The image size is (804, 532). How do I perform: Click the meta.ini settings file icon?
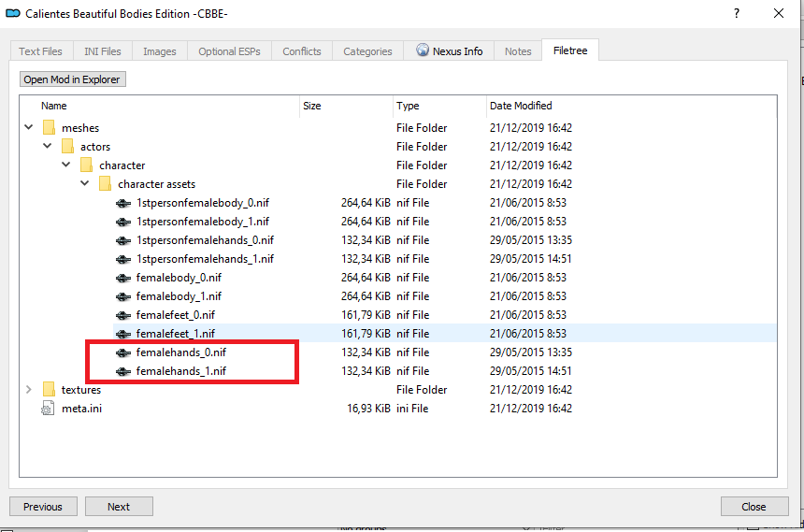[x=48, y=409]
